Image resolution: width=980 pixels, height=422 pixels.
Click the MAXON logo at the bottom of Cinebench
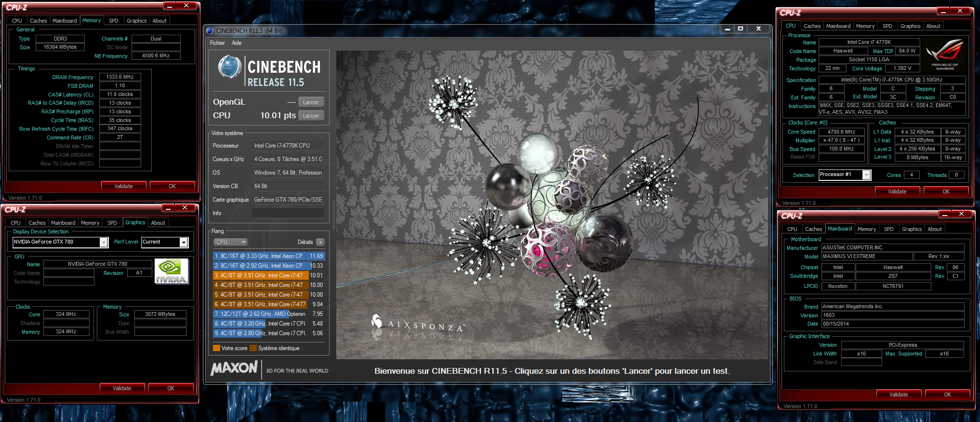234,368
